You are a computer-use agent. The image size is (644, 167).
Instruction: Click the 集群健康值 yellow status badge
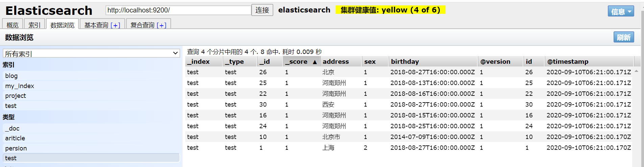[390, 10]
